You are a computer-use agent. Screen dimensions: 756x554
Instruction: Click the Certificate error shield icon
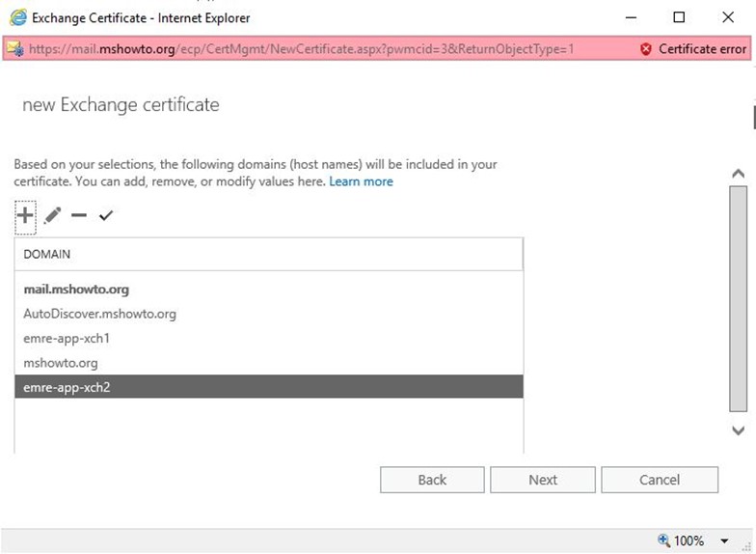[646, 48]
